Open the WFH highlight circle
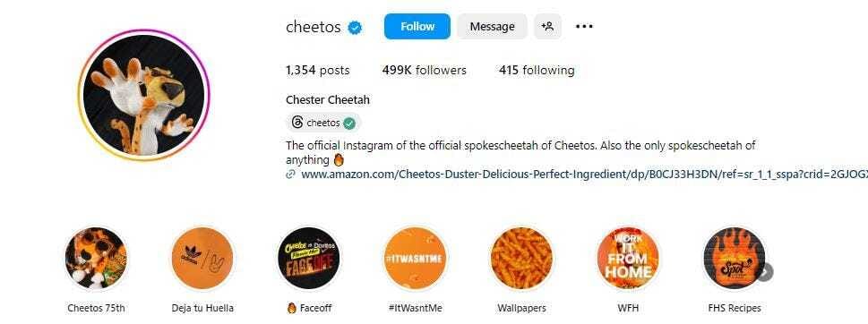Image resolution: width=868 pixels, height=324 pixels. pyautogui.click(x=628, y=258)
